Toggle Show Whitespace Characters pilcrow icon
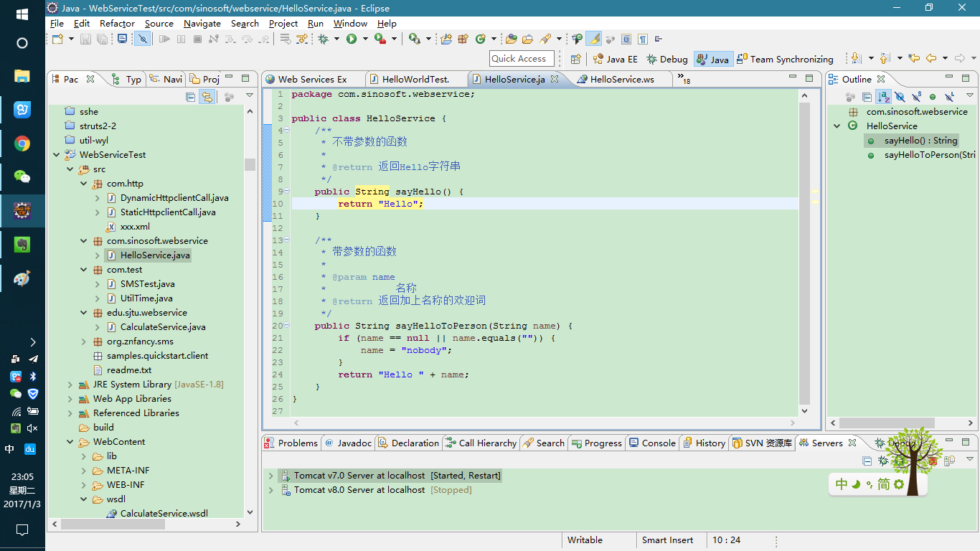The width and height of the screenshot is (980, 551). [x=643, y=39]
